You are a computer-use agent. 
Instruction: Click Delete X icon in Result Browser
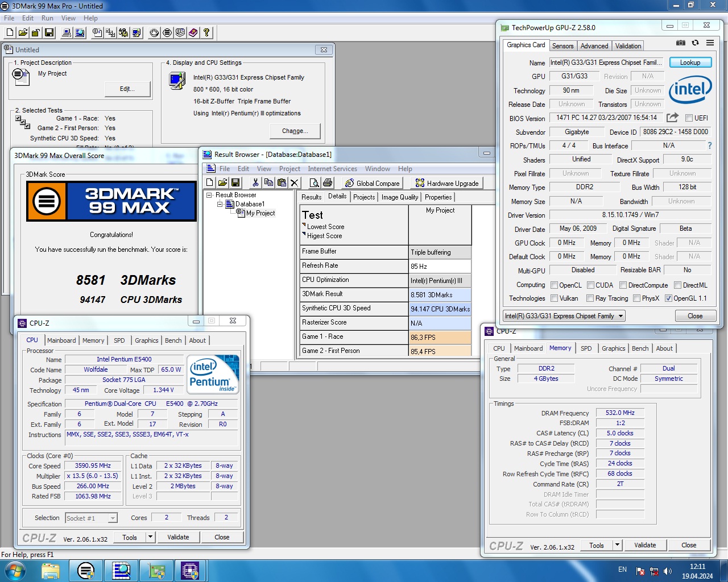(x=294, y=182)
